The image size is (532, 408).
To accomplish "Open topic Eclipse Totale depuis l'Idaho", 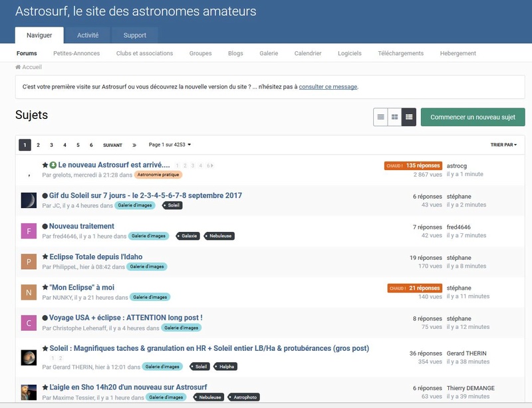I will point(96,256).
